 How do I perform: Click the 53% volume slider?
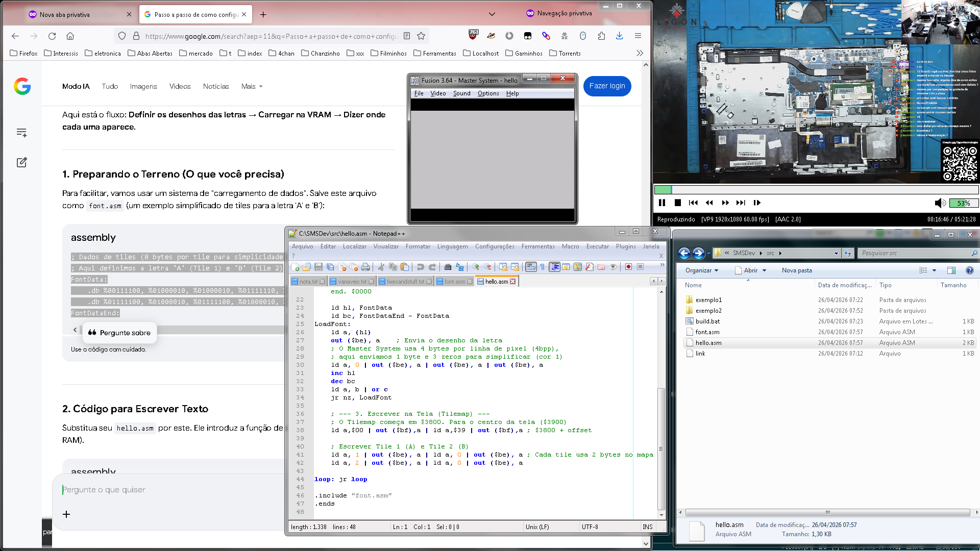click(963, 203)
